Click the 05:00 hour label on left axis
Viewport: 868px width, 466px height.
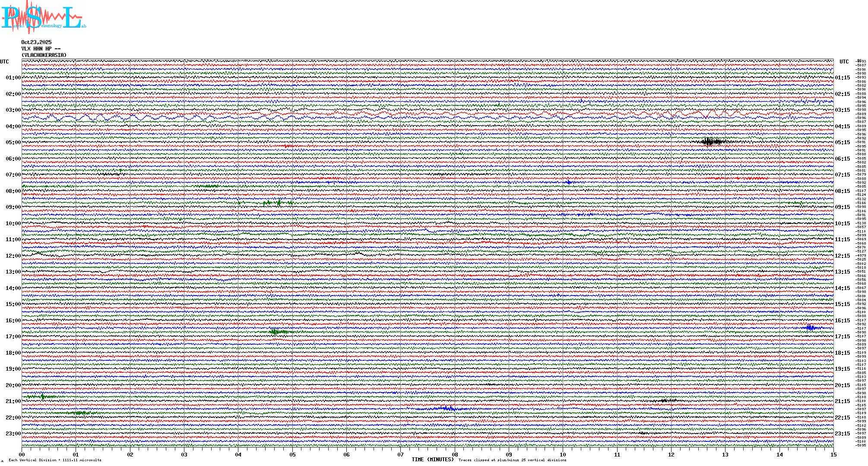(x=13, y=142)
